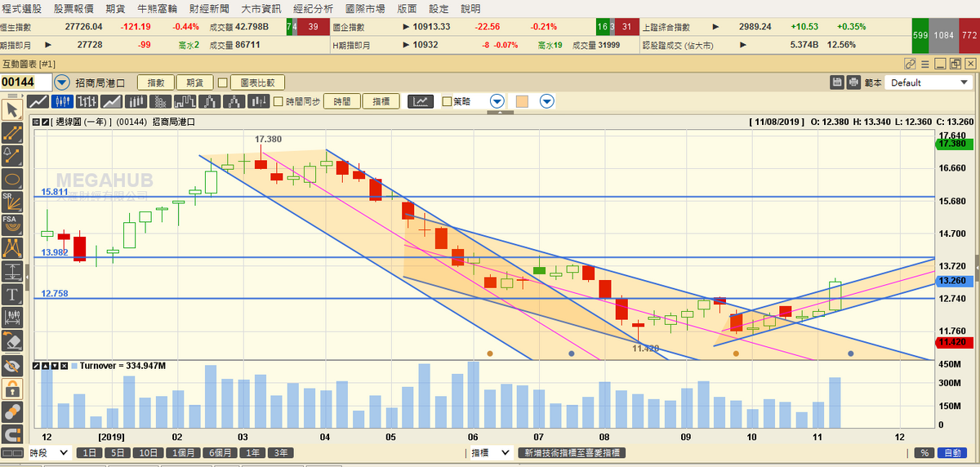Pick the eraser tool in sidebar

tap(12, 340)
